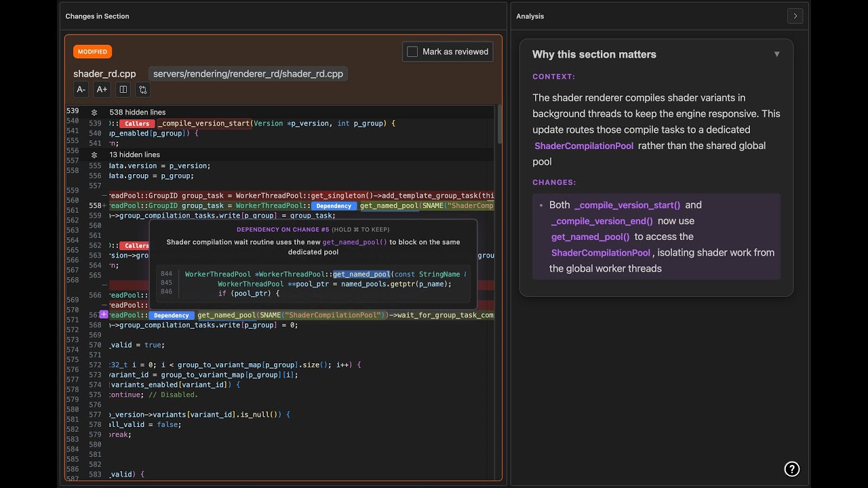Click the file path servers/rendering/renderer_rd/shader_rd.cpp
The width and height of the screenshot is (868, 488).
(x=248, y=74)
